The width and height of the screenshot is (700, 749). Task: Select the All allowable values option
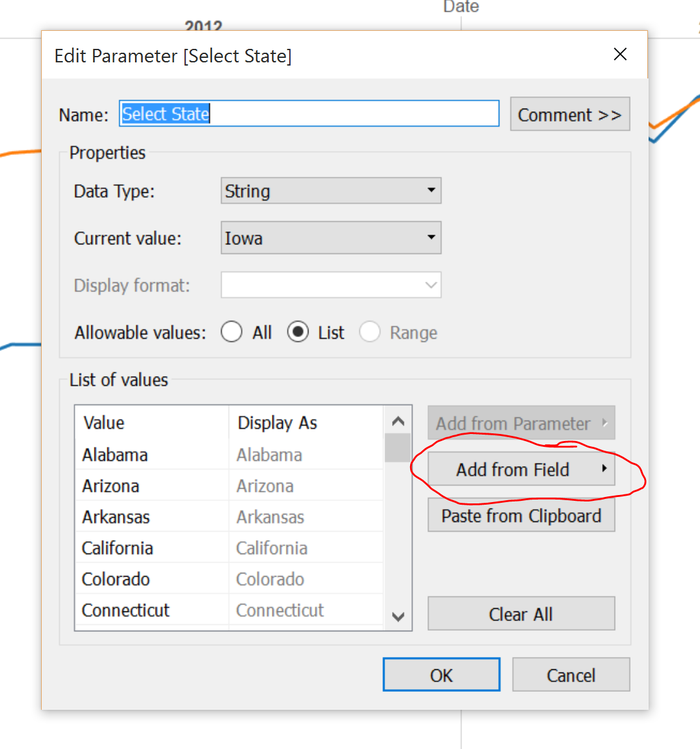[231, 332]
